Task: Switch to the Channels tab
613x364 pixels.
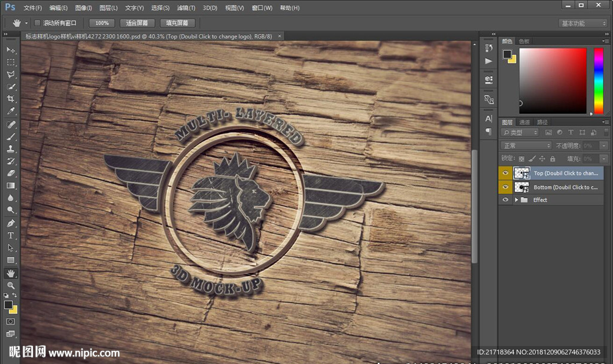Action: [524, 122]
